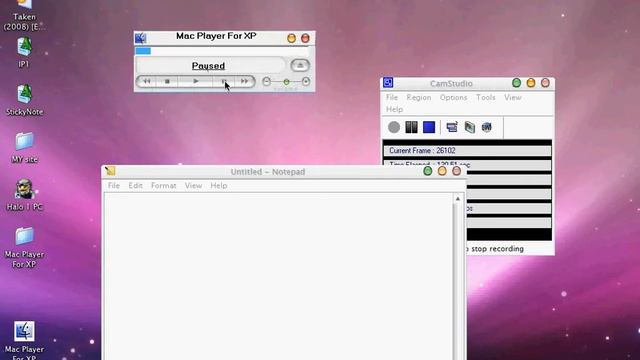Image resolution: width=640 pixels, height=360 pixels.
Task: Open the Notepad View menu
Action: click(x=193, y=186)
